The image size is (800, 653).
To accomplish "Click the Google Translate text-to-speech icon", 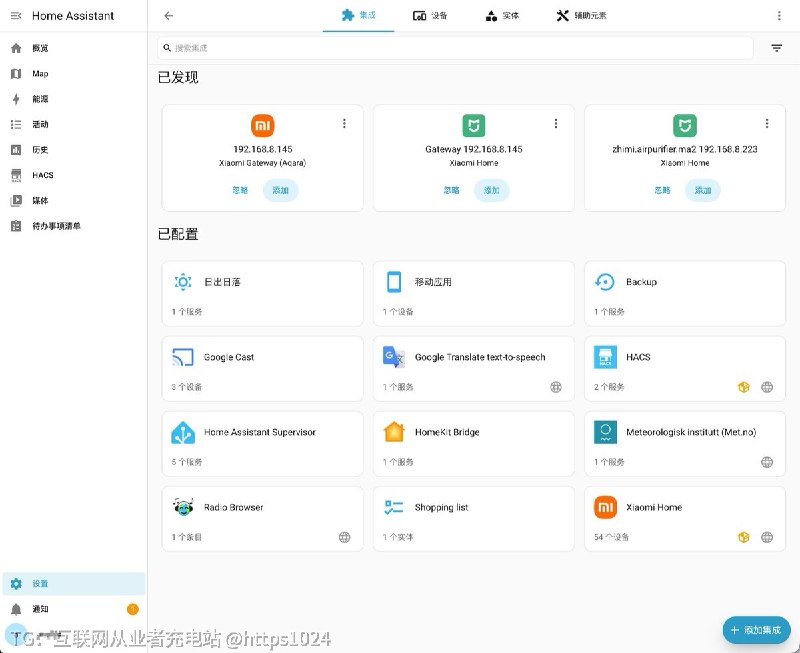I will (x=394, y=357).
